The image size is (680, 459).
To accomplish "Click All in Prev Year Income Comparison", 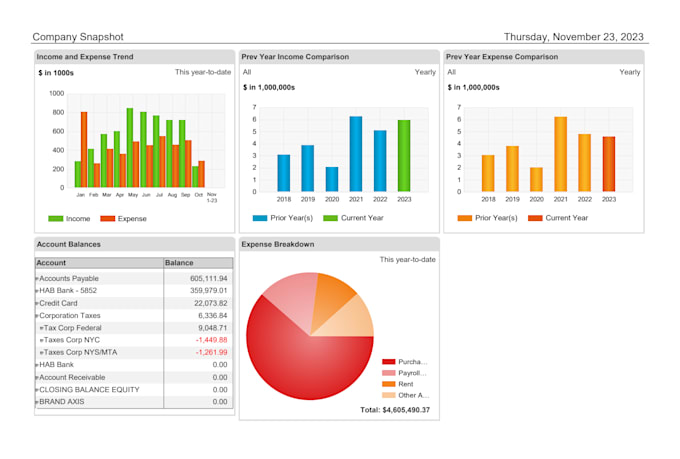I will click(x=247, y=72).
